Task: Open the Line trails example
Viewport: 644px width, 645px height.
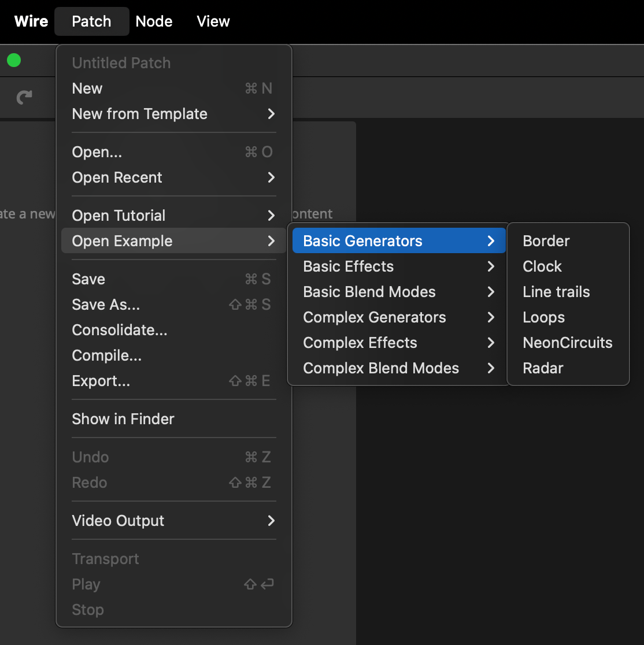Action: [x=556, y=292]
